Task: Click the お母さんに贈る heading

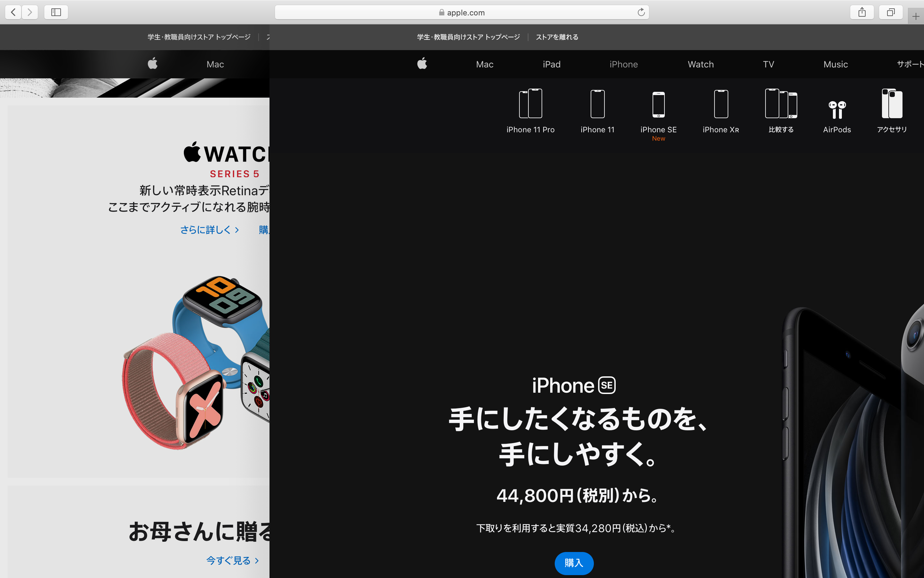Action: 199,531
